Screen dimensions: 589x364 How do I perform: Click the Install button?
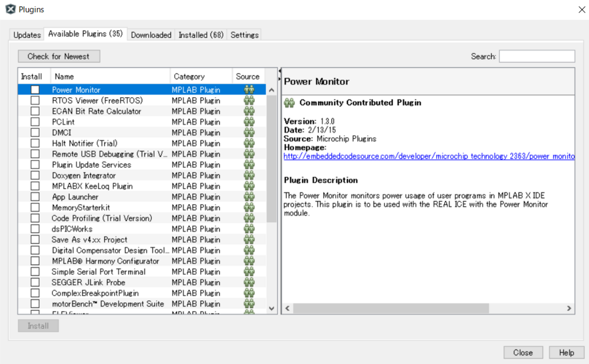[x=39, y=326]
